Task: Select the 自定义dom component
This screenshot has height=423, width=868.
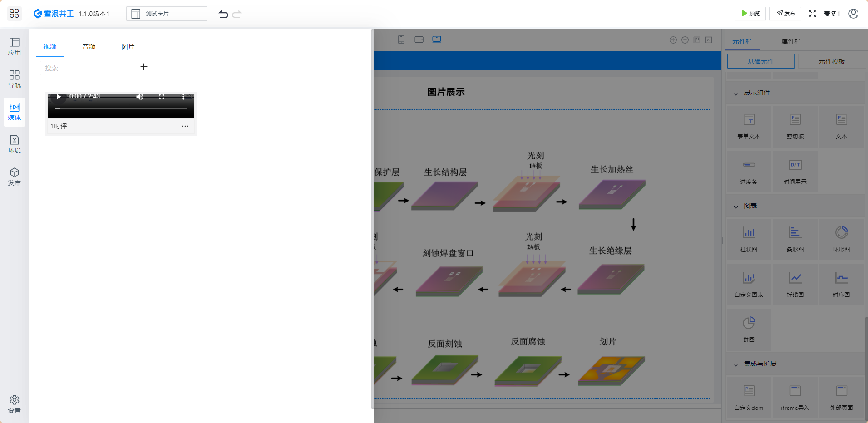Action: [749, 398]
